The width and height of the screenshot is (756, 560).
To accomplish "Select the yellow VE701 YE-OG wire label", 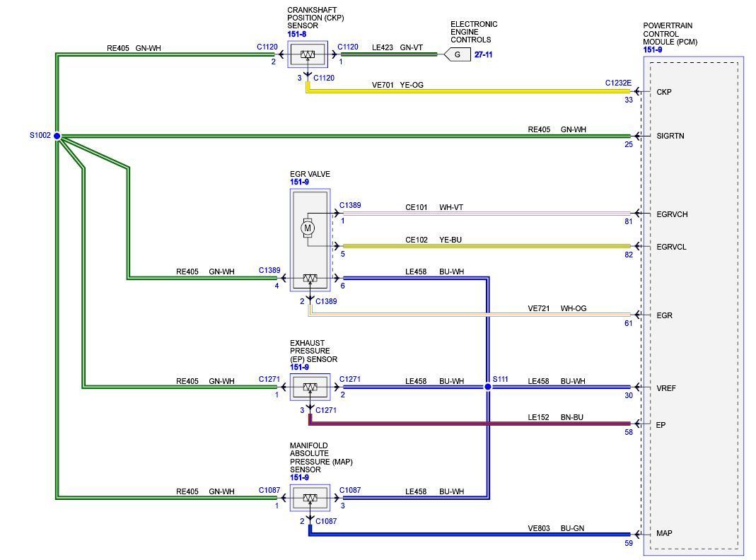I will coord(397,85).
